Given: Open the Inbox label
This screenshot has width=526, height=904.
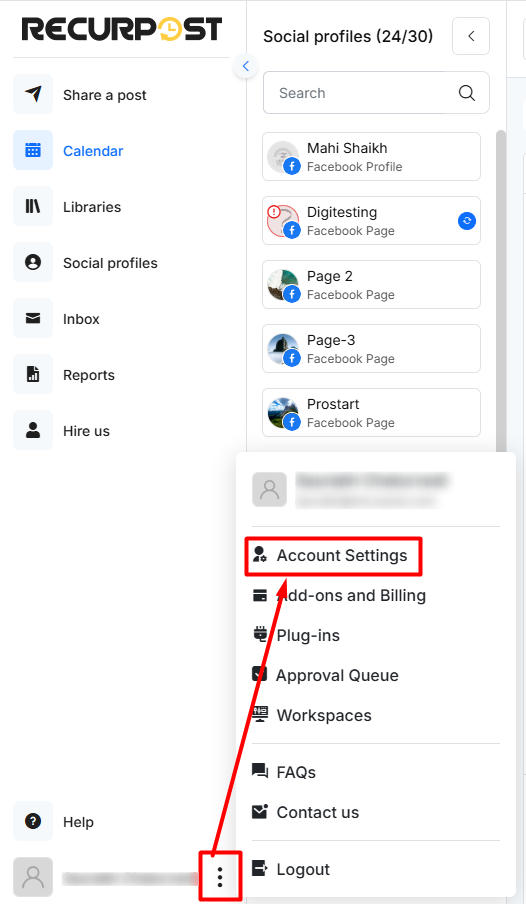Looking at the screenshot, I should tap(81, 319).
